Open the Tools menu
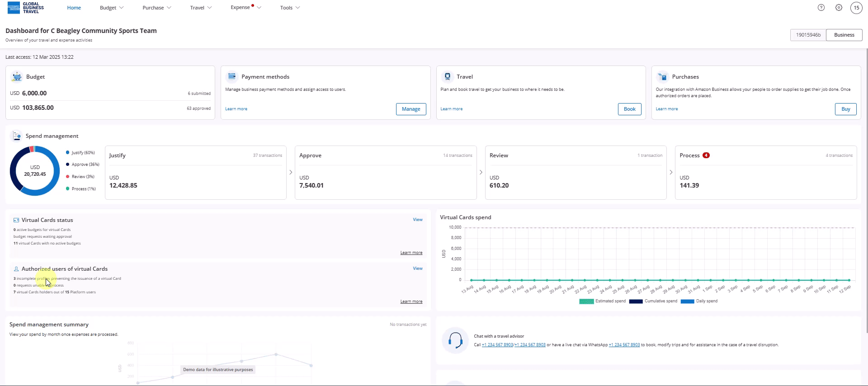 point(286,8)
